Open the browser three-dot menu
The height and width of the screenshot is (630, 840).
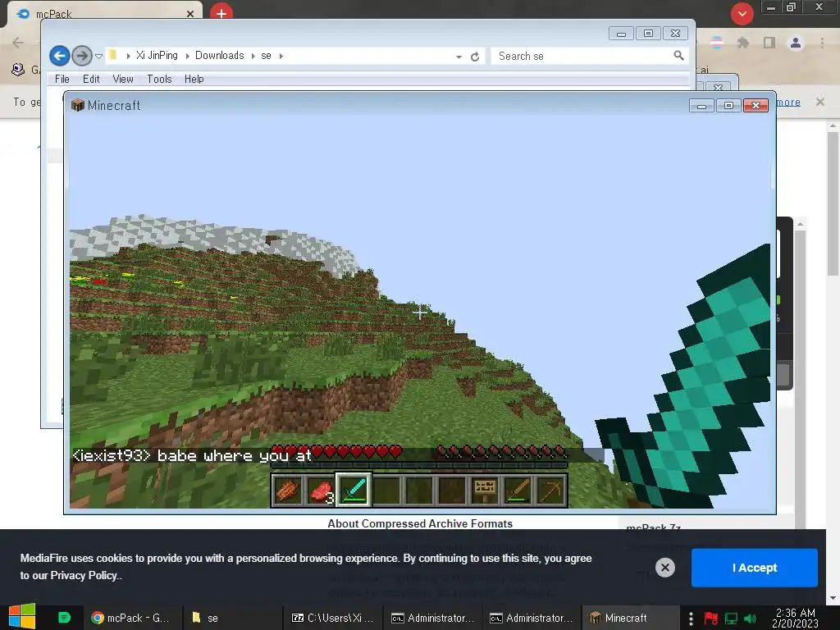pos(822,43)
